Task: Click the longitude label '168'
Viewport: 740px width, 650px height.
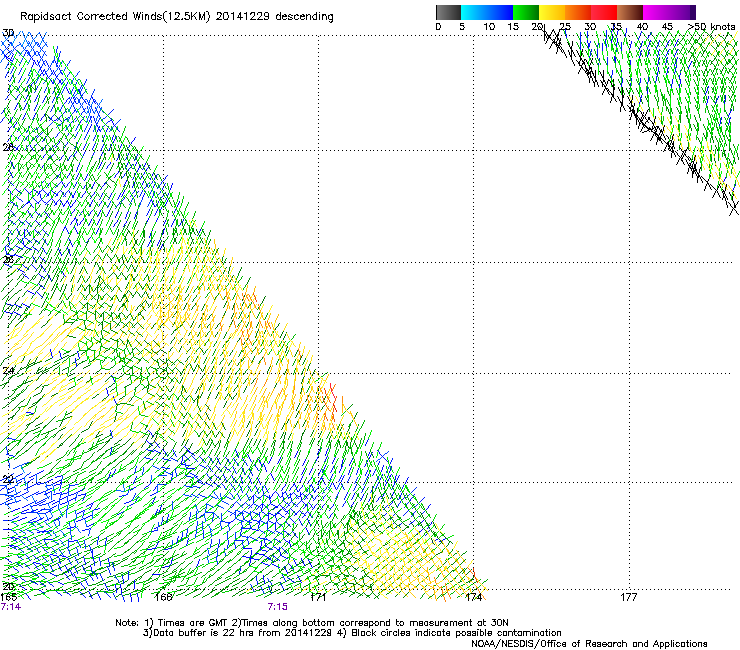Action: click(x=163, y=597)
